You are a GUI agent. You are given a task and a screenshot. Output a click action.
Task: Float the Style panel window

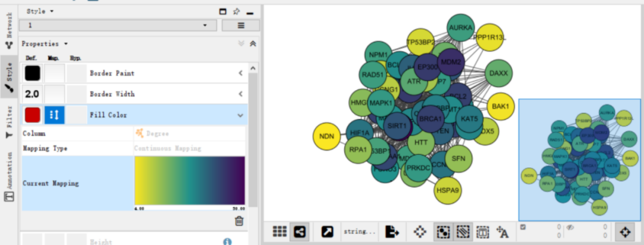point(222,12)
